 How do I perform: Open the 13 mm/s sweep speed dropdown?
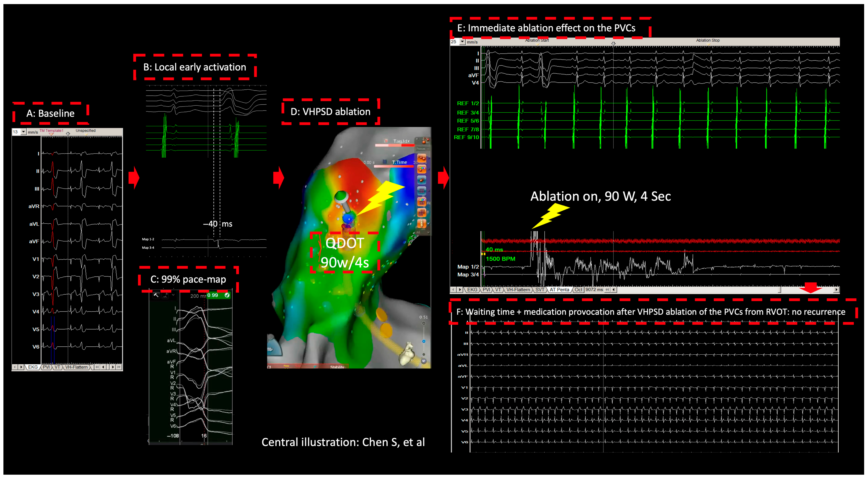coord(23,132)
